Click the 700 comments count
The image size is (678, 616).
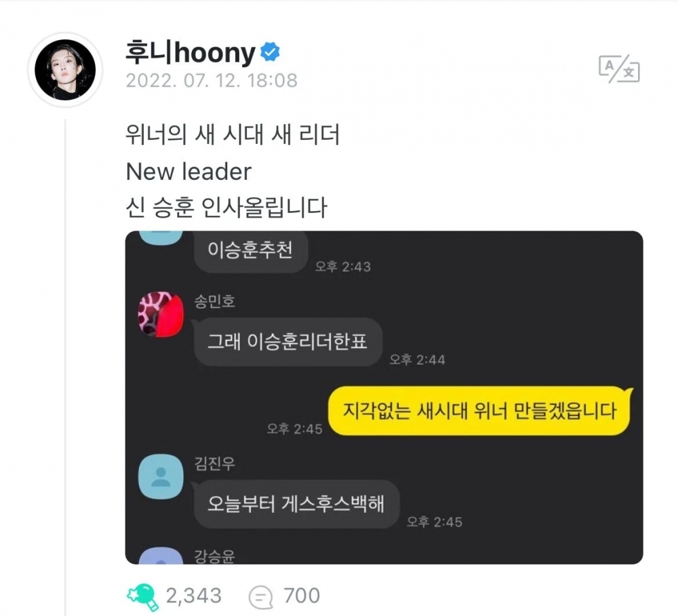tap(302, 596)
